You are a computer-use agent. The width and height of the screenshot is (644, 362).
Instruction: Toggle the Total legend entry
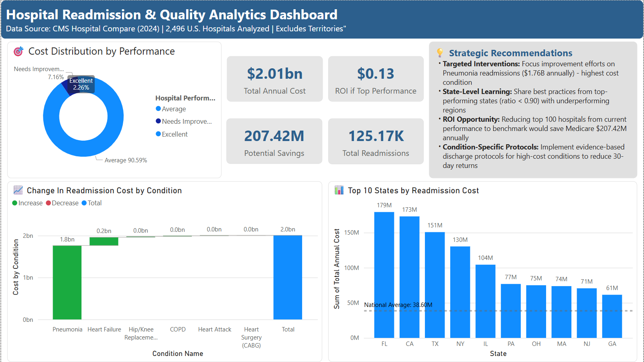tap(92, 203)
